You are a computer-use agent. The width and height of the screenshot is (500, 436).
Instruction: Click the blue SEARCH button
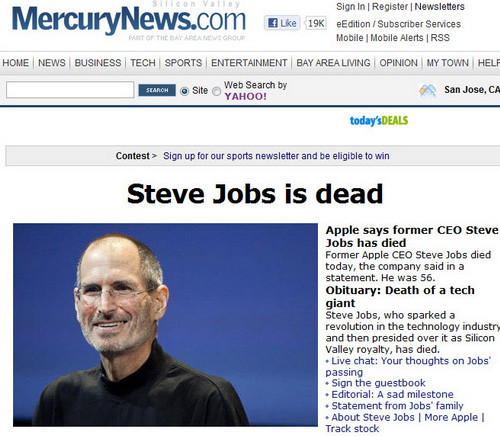(x=157, y=90)
